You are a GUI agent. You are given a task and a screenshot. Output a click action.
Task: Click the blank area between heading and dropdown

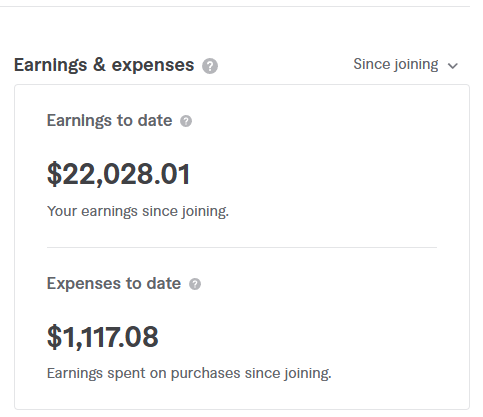click(285, 65)
